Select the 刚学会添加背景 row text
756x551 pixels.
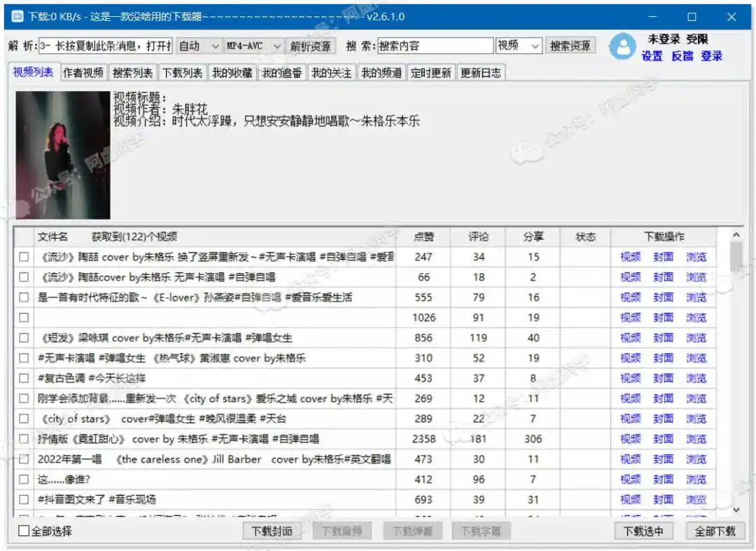tap(215, 398)
